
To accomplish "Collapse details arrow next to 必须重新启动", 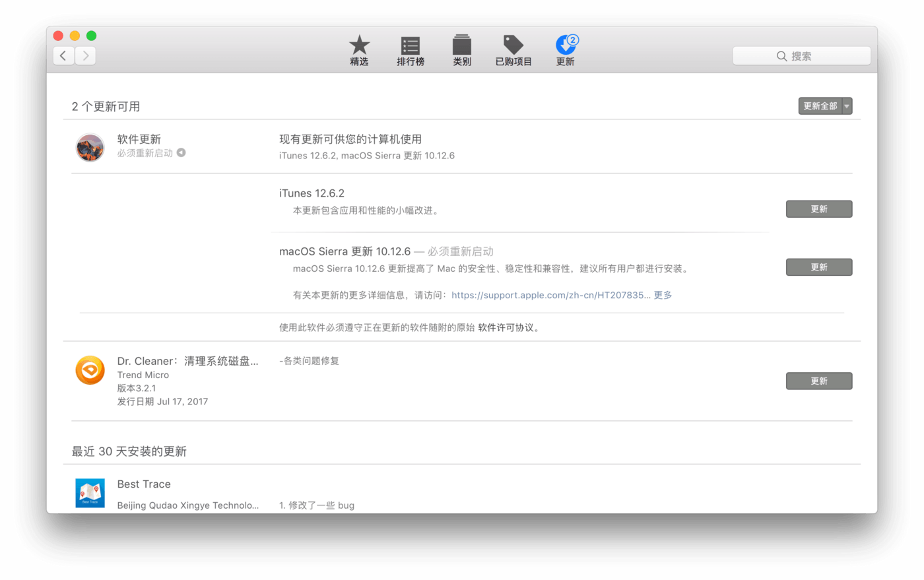I will click(181, 152).
